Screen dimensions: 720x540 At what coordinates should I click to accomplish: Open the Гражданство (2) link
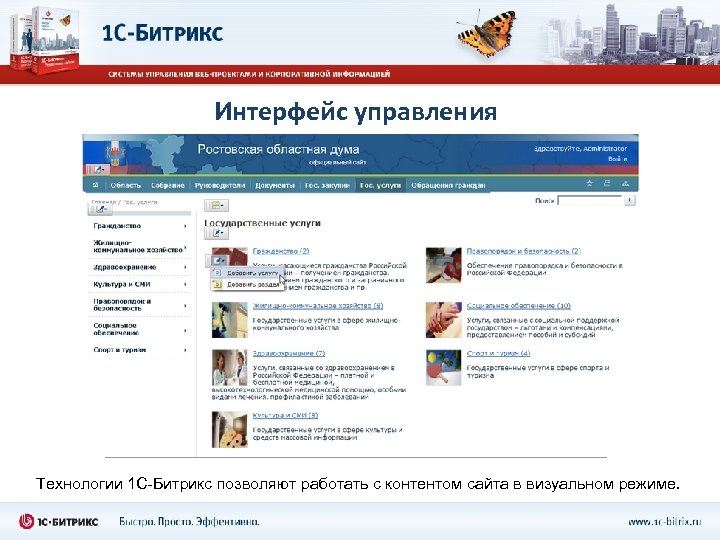[281, 251]
